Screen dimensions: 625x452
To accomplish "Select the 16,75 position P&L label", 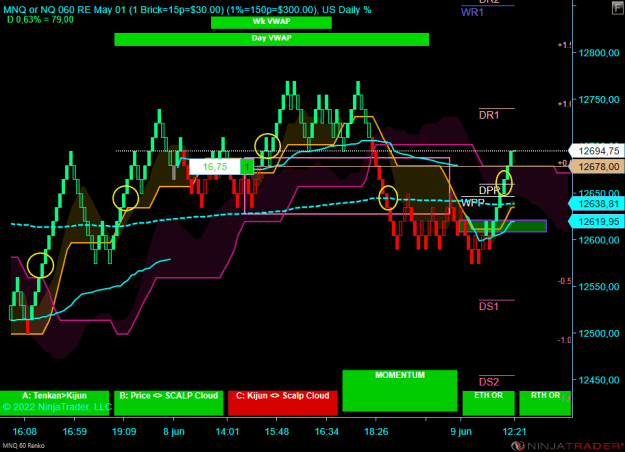I will 215,167.
